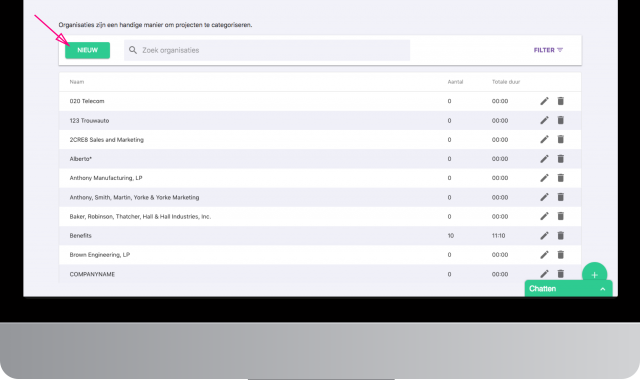
Task: Sort by the Aantal column header
Action: [x=455, y=82]
